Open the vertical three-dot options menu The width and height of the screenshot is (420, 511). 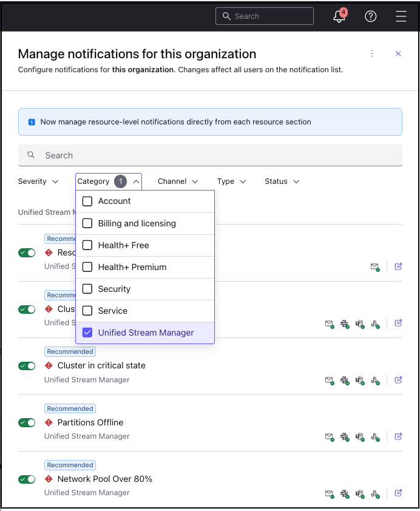(x=372, y=54)
